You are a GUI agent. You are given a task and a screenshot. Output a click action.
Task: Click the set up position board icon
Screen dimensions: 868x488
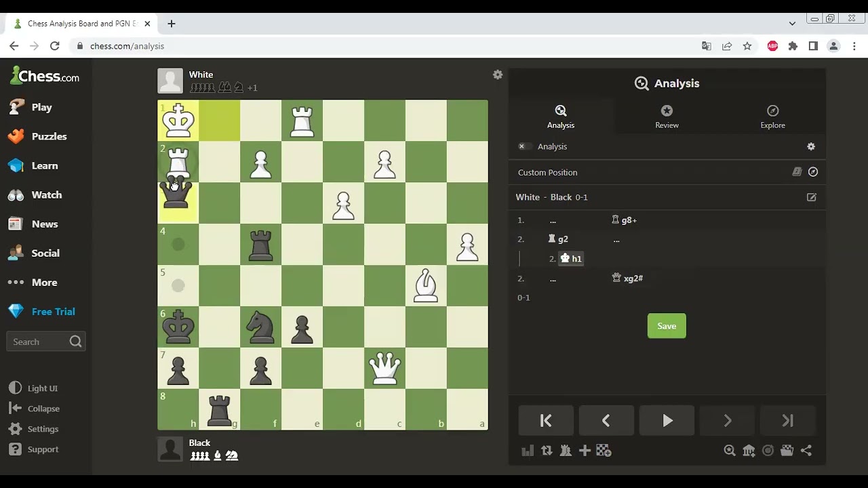[x=604, y=451]
